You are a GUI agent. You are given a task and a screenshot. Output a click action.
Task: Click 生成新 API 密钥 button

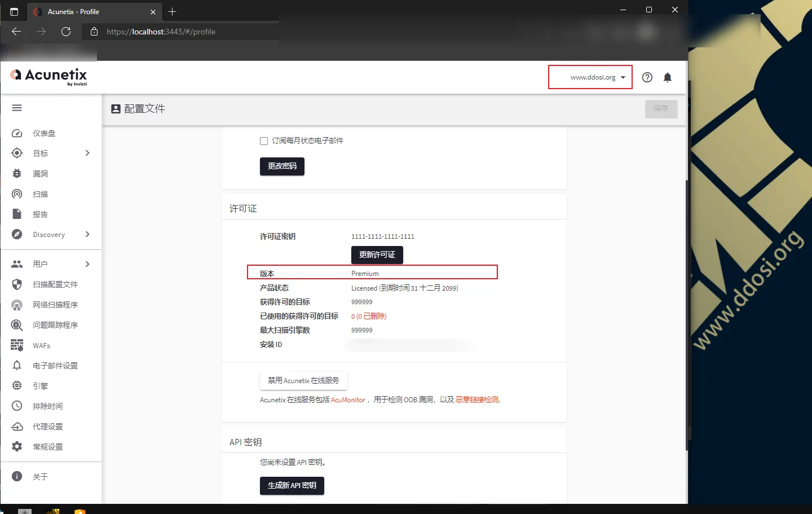292,486
